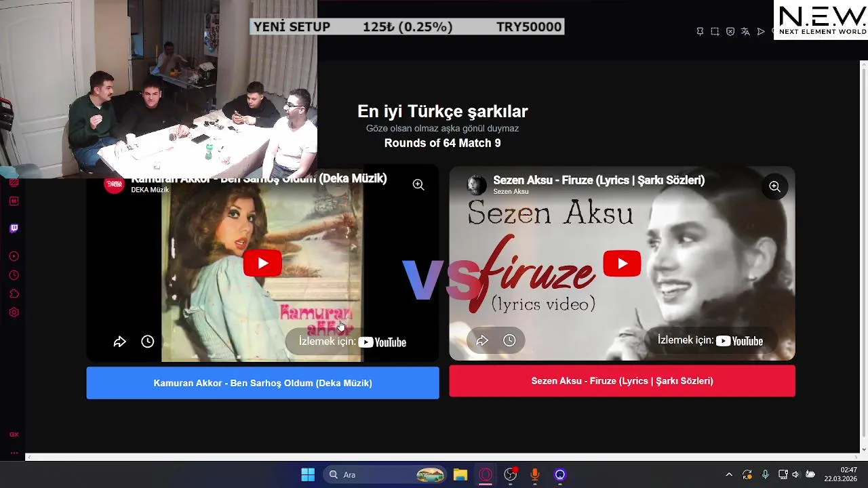The image size is (868, 488).
Task: Open the Windows Start menu
Action: tap(308, 474)
